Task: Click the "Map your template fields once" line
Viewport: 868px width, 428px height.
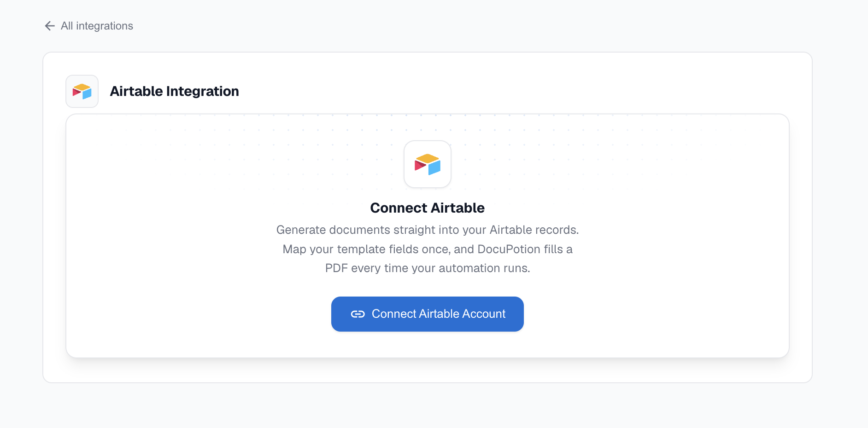Action: (428, 249)
